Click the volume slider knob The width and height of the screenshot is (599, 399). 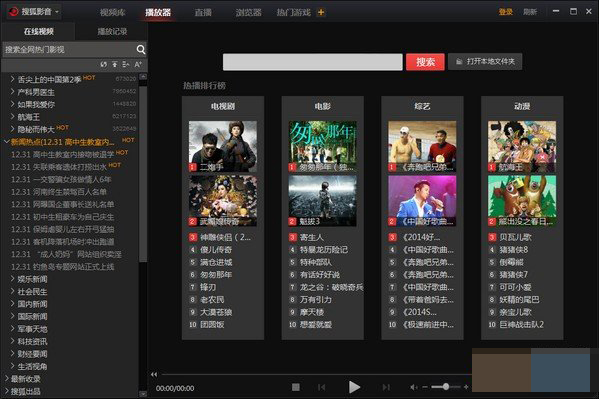point(445,387)
